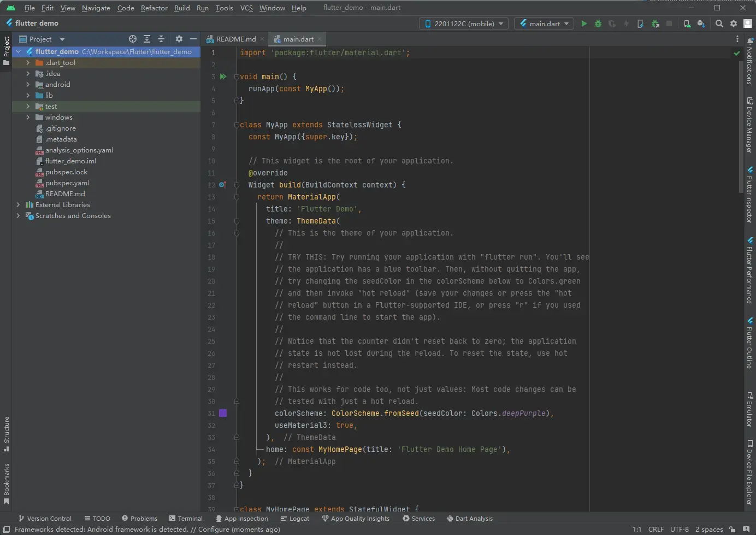Expand the lib folder in tree

pyautogui.click(x=28, y=96)
